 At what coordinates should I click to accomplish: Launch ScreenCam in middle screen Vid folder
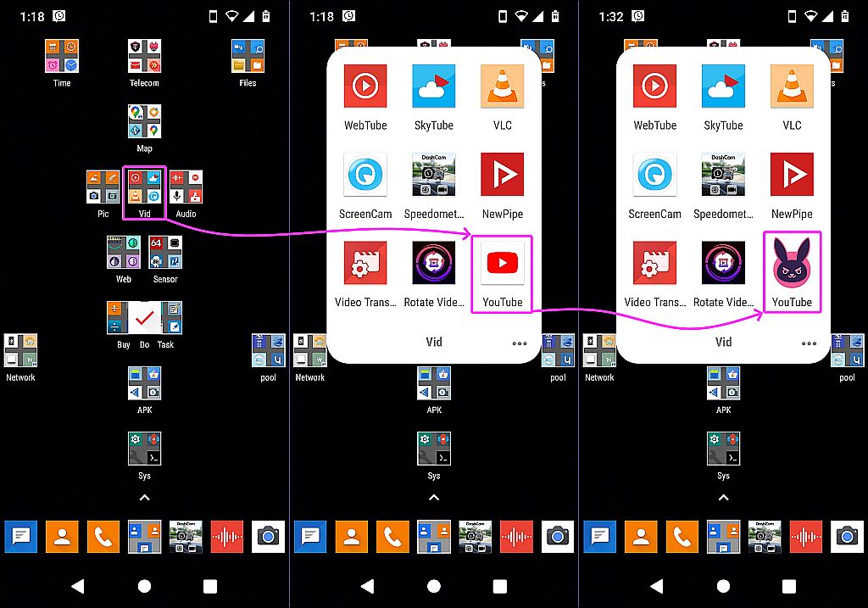coord(365,175)
